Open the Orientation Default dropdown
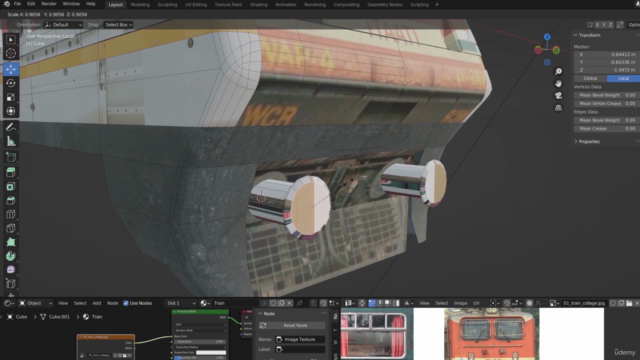The height and width of the screenshot is (360, 640). point(63,24)
